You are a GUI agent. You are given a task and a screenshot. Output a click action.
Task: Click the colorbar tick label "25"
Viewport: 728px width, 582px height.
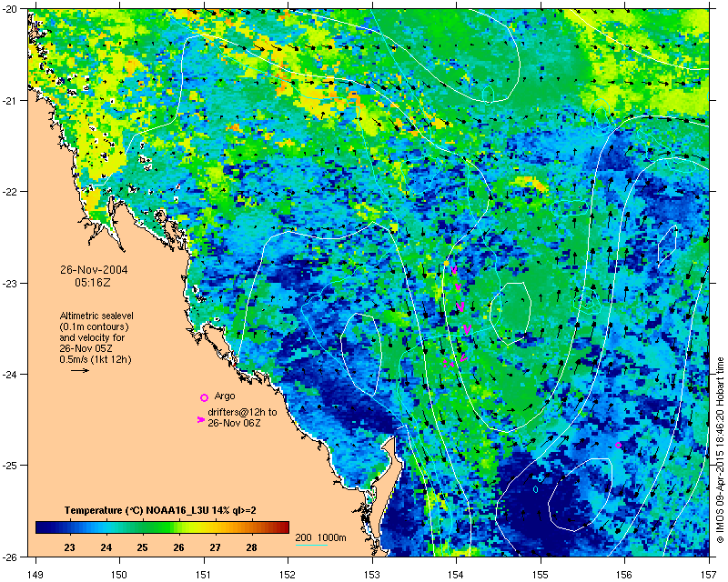click(x=143, y=547)
